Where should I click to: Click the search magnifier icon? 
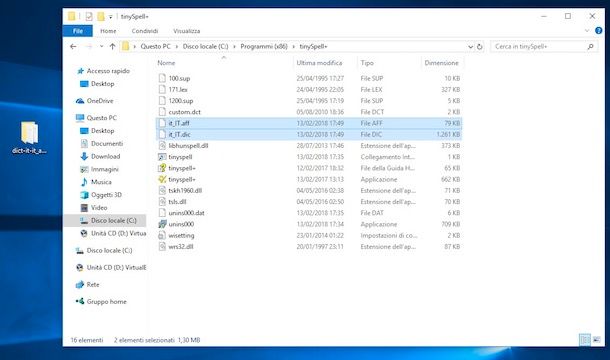pos(591,46)
